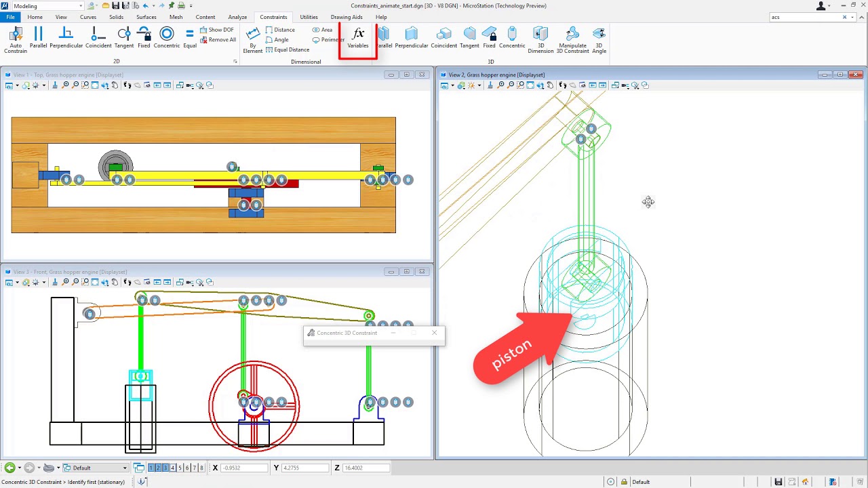Select the 2D Perpendicular constraint tool

[66, 38]
